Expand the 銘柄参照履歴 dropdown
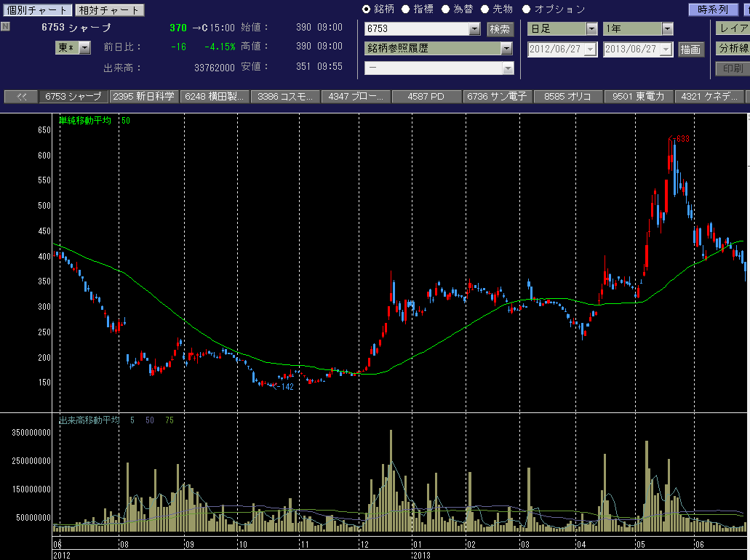This screenshot has width=750, height=560. click(x=506, y=48)
